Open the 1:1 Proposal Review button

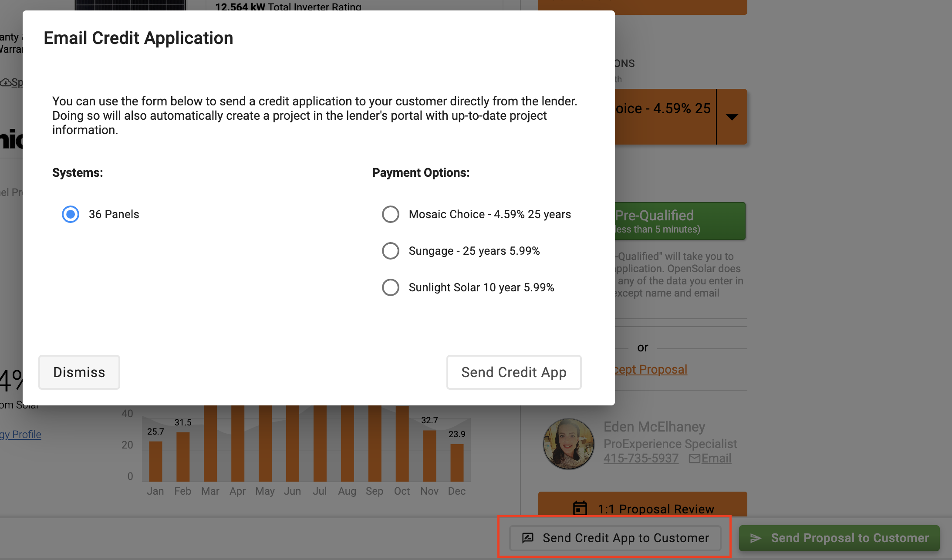click(x=643, y=505)
